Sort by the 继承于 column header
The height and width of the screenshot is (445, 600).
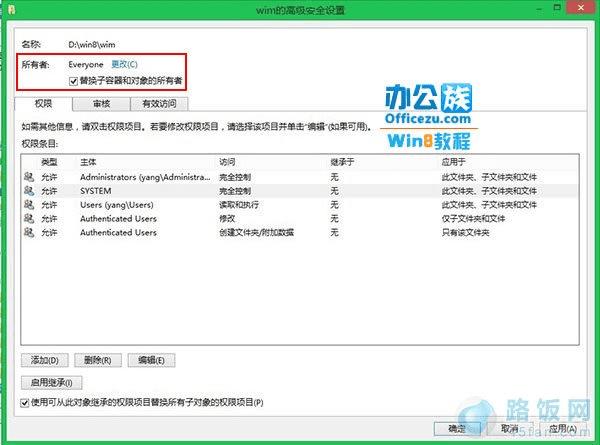[x=342, y=162]
